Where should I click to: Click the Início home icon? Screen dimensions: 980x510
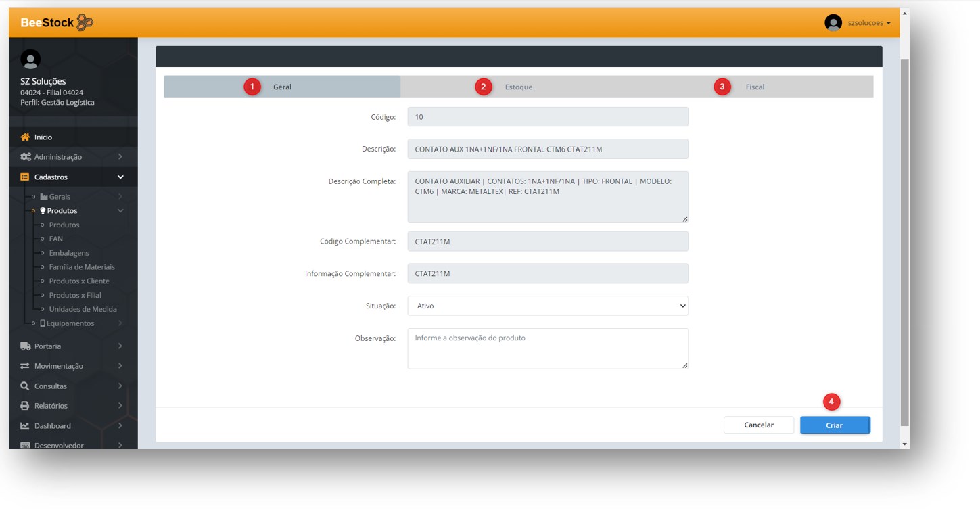click(25, 137)
